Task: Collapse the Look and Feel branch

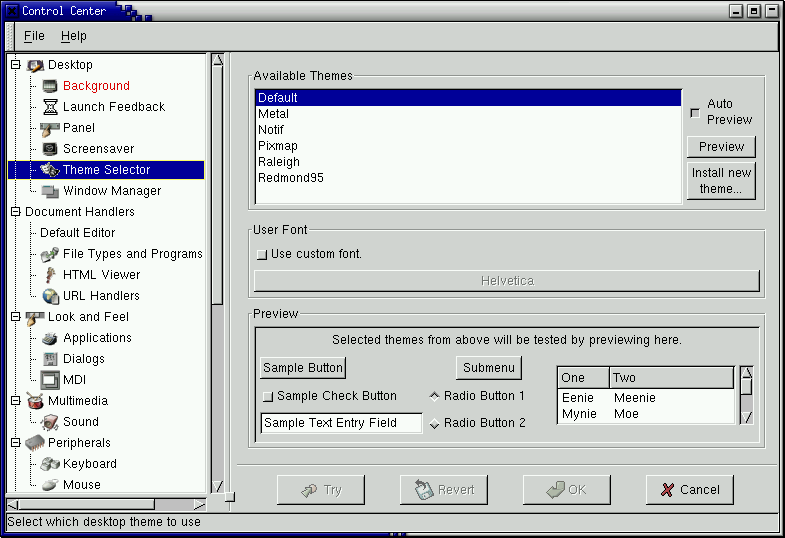Action: 15,317
